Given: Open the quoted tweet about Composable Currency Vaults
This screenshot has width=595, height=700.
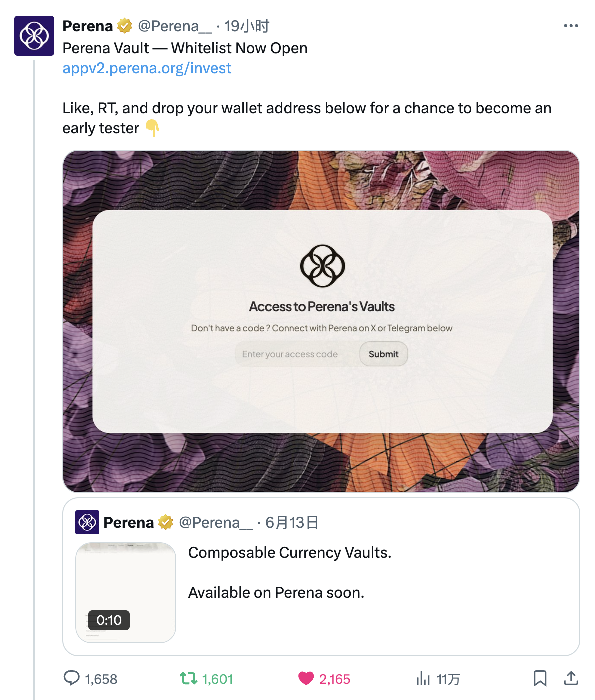Looking at the screenshot, I should point(321,576).
